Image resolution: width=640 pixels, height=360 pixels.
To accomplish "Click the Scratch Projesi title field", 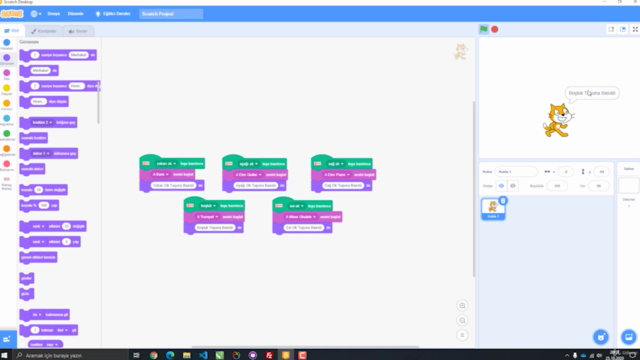I will pyautogui.click(x=171, y=14).
